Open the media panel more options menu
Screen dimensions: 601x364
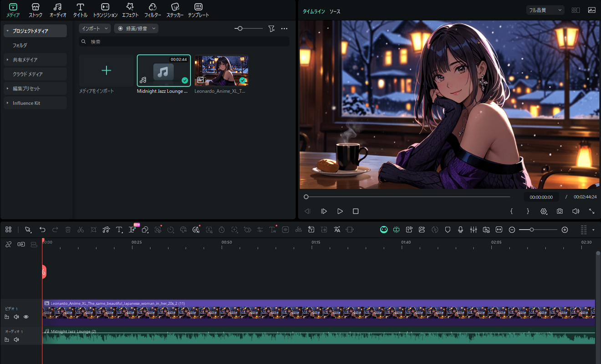coord(285,29)
